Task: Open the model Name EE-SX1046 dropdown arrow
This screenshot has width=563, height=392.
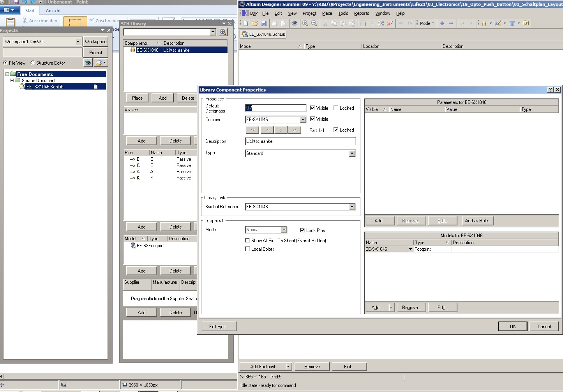Action: (x=410, y=249)
